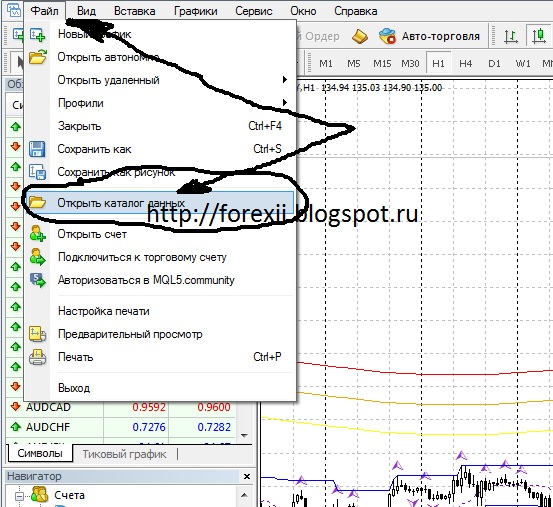
Task: Click Market Watch scrollbar down arrow
Action: 244,436
